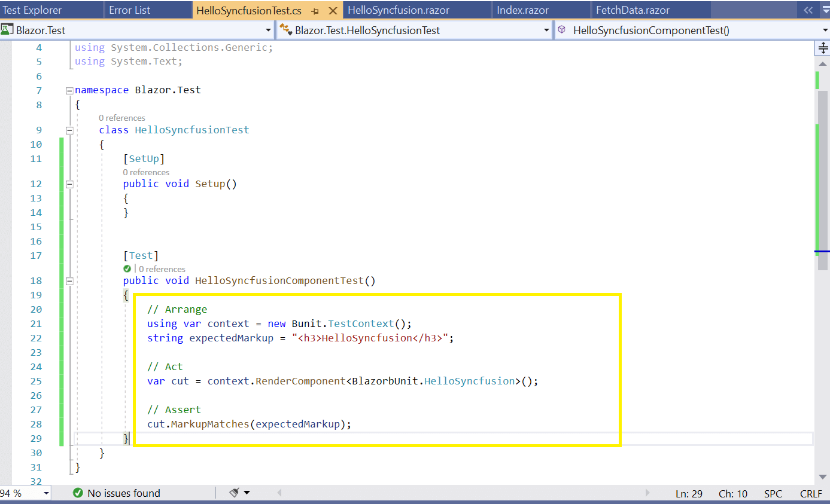Click the vertical scrollbar down arrow
Viewport: 830px width, 504px height.
point(823,476)
